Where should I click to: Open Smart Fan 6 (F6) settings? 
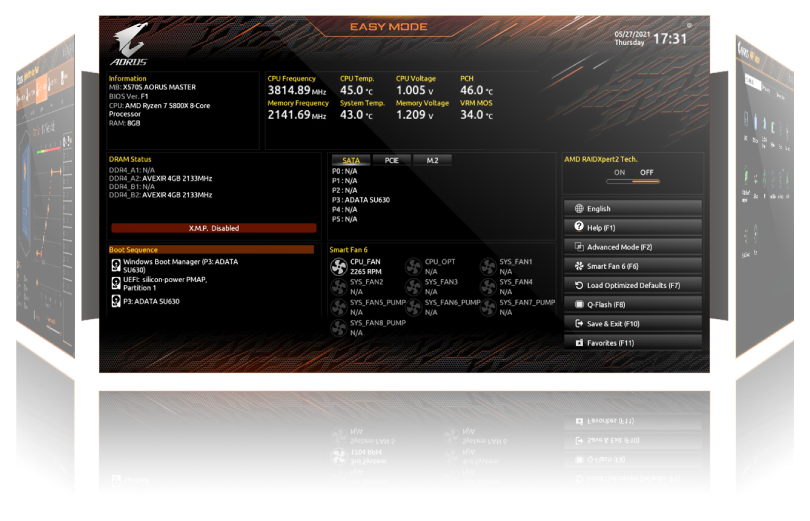(x=633, y=266)
